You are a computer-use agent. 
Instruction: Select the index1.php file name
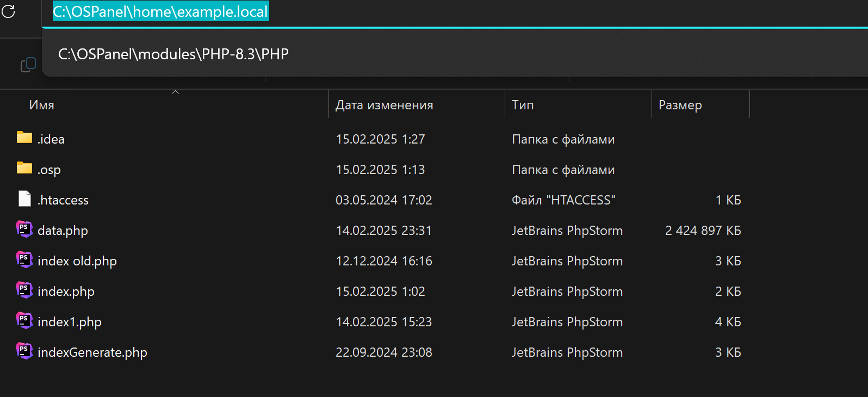tap(70, 322)
